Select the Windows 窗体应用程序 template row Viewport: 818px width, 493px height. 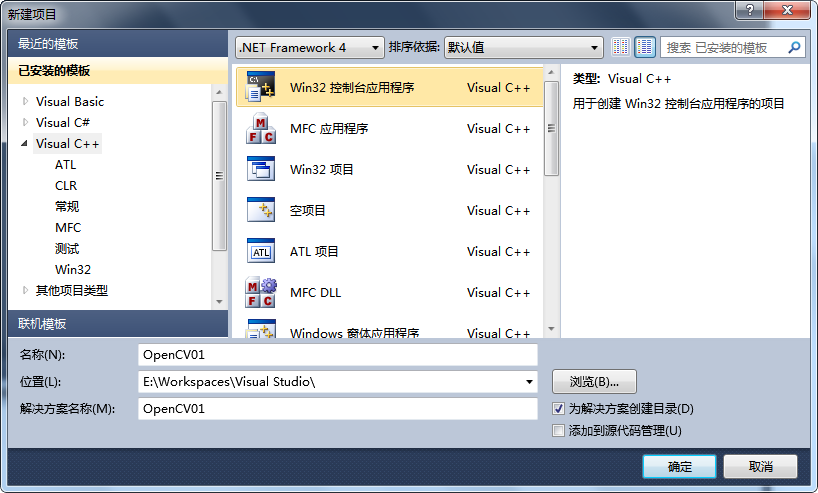pyautogui.click(x=389, y=329)
